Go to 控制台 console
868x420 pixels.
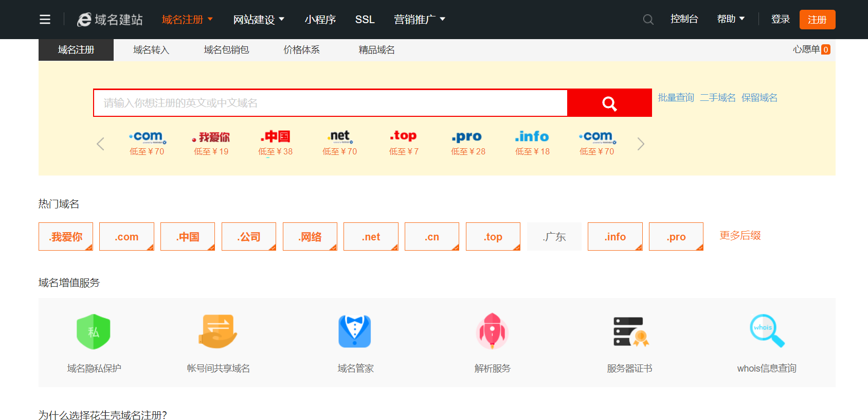click(684, 19)
